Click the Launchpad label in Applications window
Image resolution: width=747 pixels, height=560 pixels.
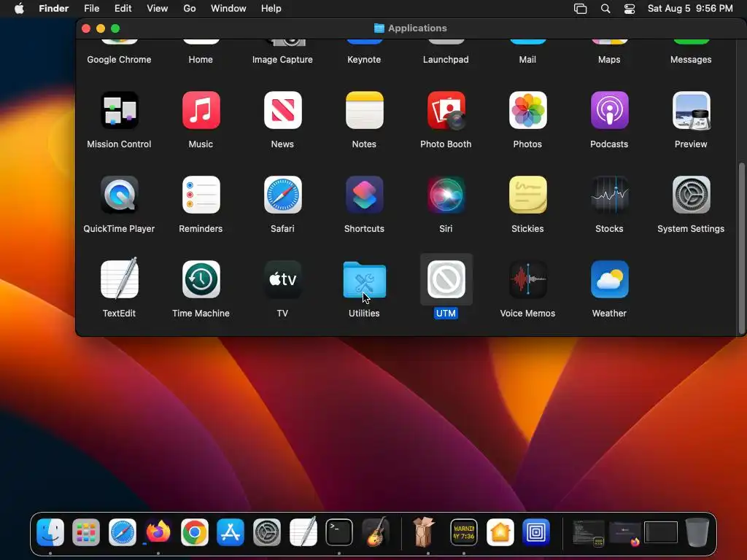point(446,60)
